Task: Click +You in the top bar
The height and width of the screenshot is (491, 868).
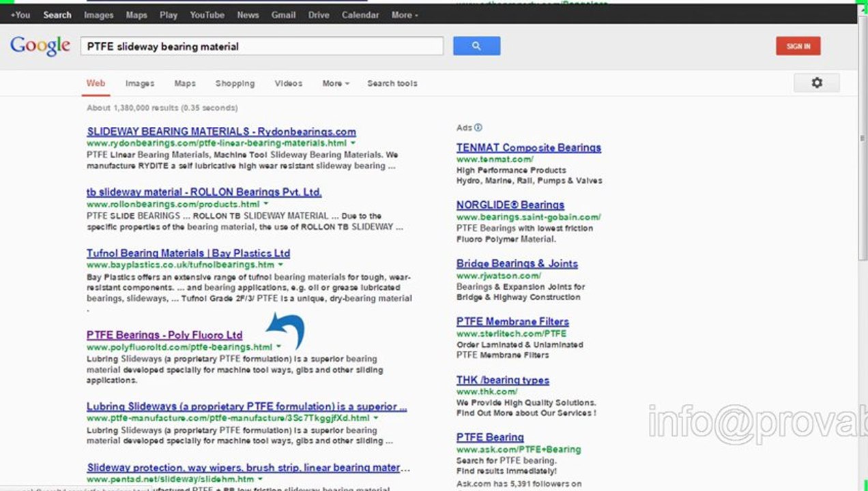Action: point(20,14)
